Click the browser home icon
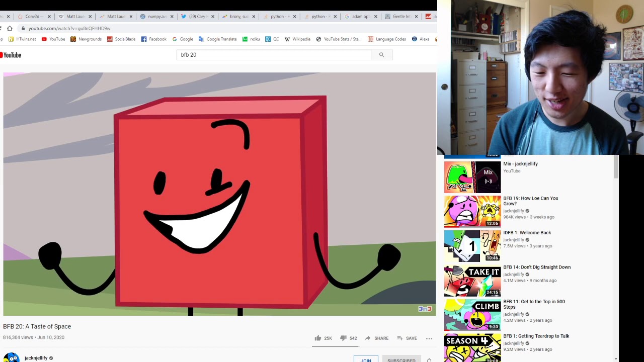The width and height of the screenshot is (644, 362). point(10,28)
